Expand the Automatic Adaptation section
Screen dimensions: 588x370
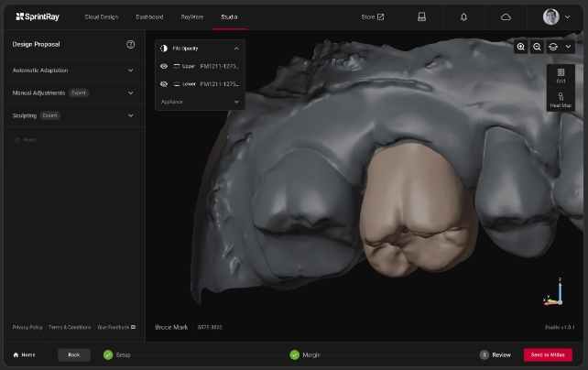[130, 70]
